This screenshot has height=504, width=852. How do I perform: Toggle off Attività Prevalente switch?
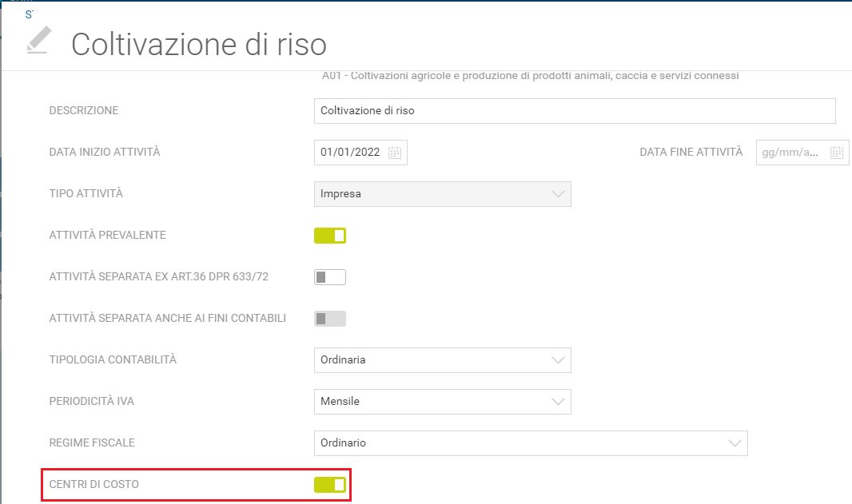click(330, 236)
